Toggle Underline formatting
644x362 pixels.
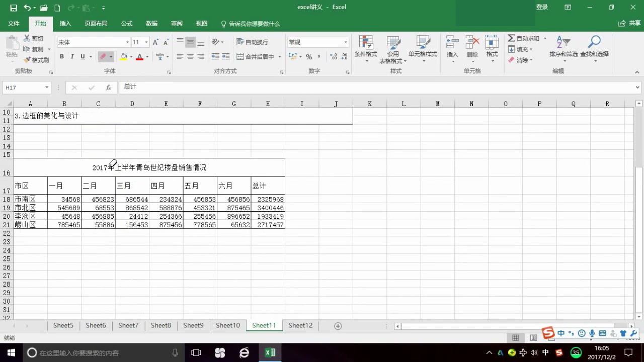83,57
